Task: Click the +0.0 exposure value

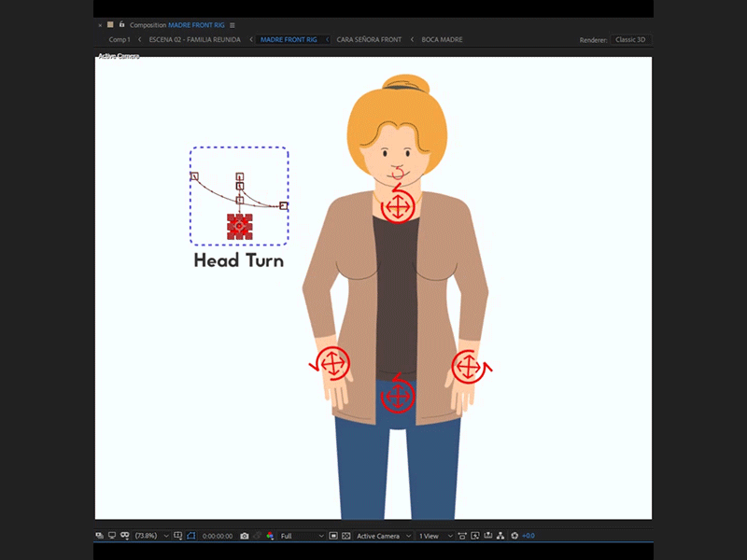Action: pyautogui.click(x=529, y=536)
